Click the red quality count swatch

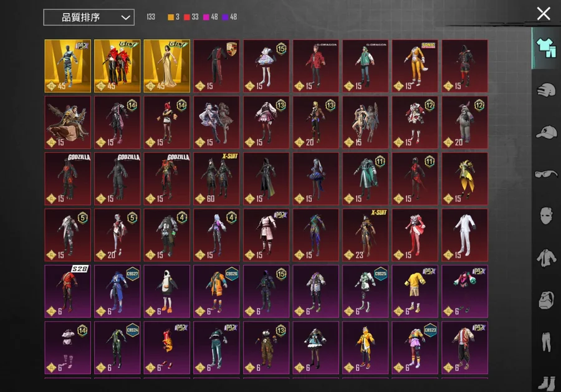pyautogui.click(x=186, y=17)
